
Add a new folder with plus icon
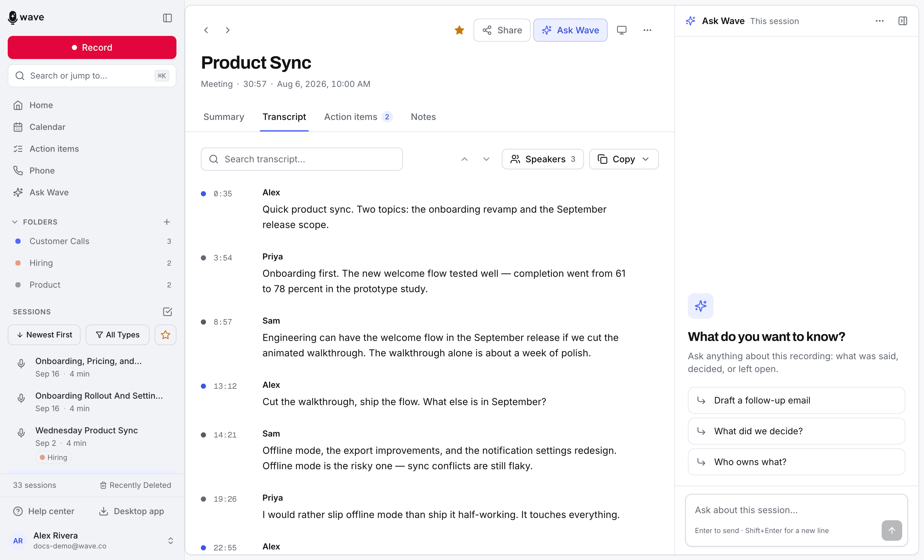click(x=167, y=222)
